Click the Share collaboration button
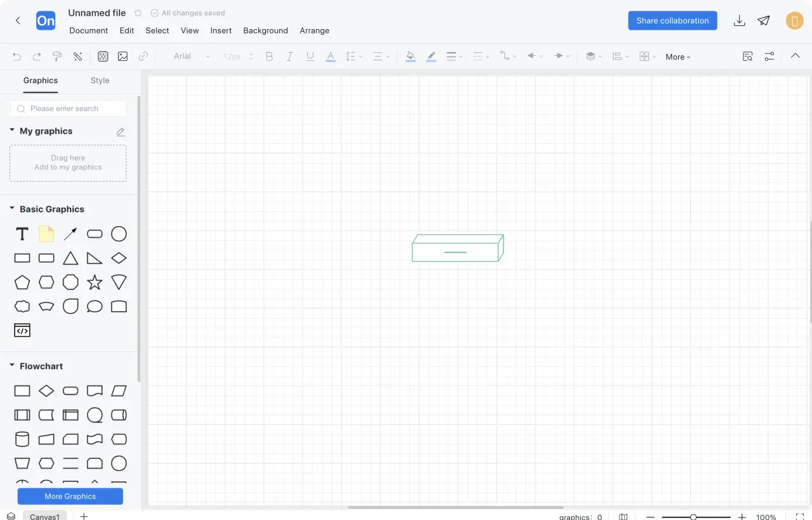This screenshot has height=520, width=812. click(672, 20)
